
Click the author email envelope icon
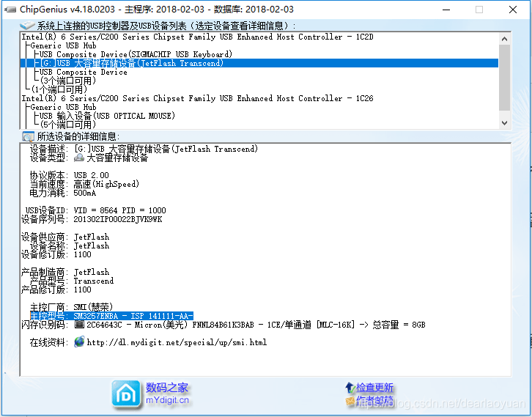pyautogui.click(x=350, y=402)
